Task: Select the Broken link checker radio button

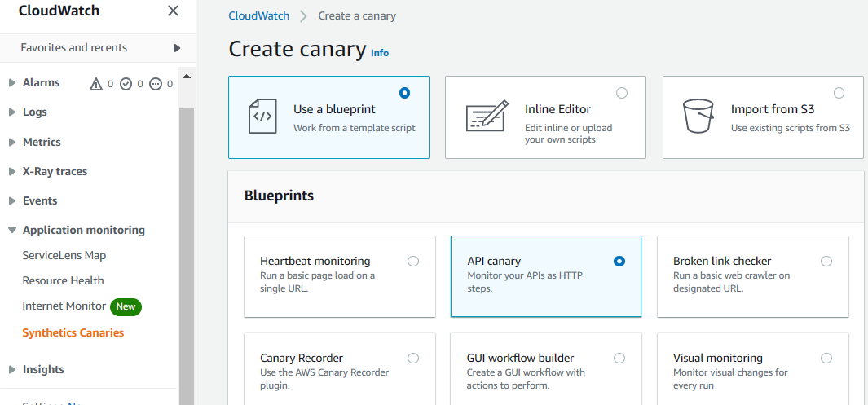Action: point(826,262)
